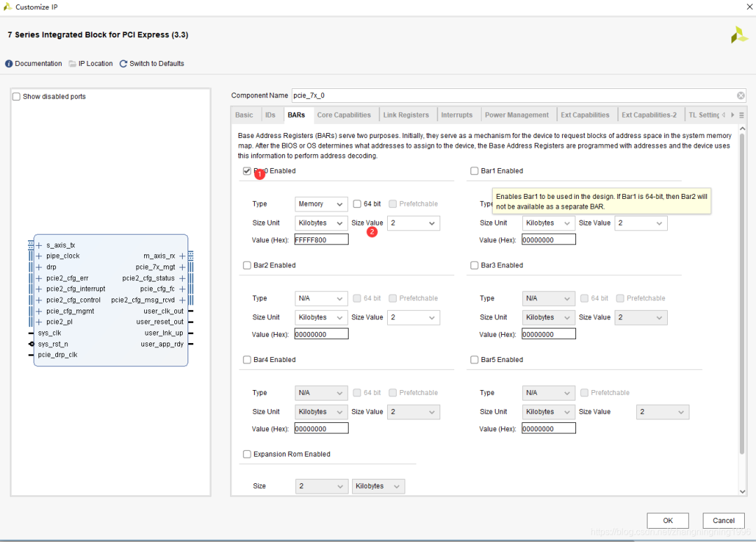The height and width of the screenshot is (542, 756).
Task: Expand the pcie2_pl port plus icon
Action: 39,321
